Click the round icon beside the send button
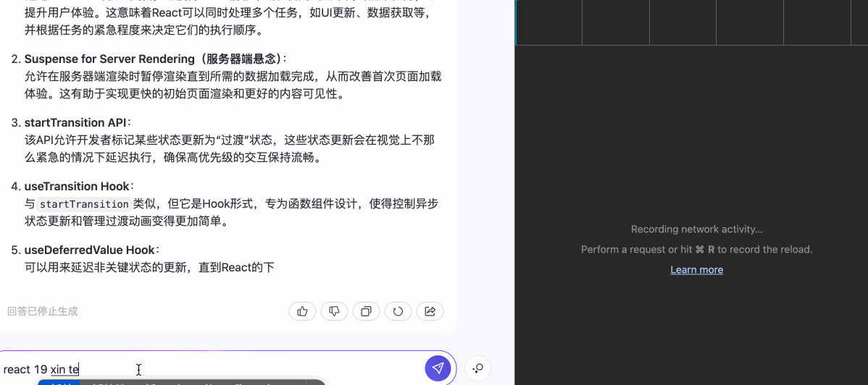The height and width of the screenshot is (385, 868). tap(477, 368)
